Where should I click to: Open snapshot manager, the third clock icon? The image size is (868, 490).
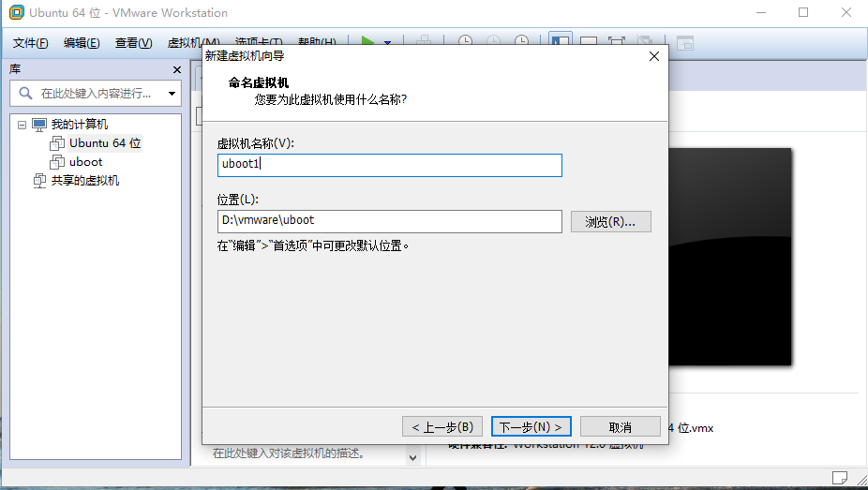521,41
